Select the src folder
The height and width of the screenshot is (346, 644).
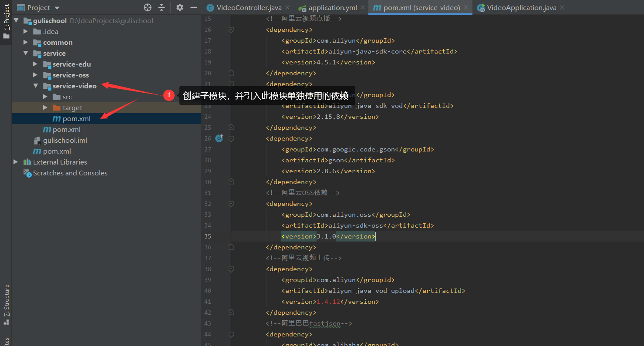tap(67, 97)
